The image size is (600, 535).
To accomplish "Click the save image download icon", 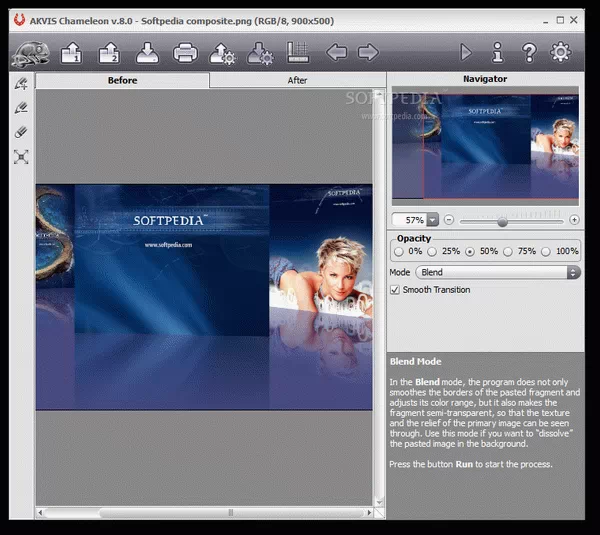I will pos(146,52).
